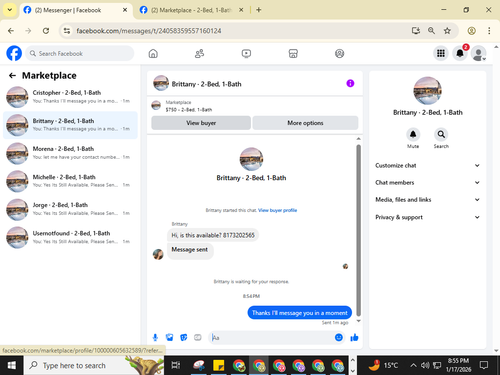The width and height of the screenshot is (500, 375).
Task: Bookmark this page with the star icon
Action: [447, 31]
